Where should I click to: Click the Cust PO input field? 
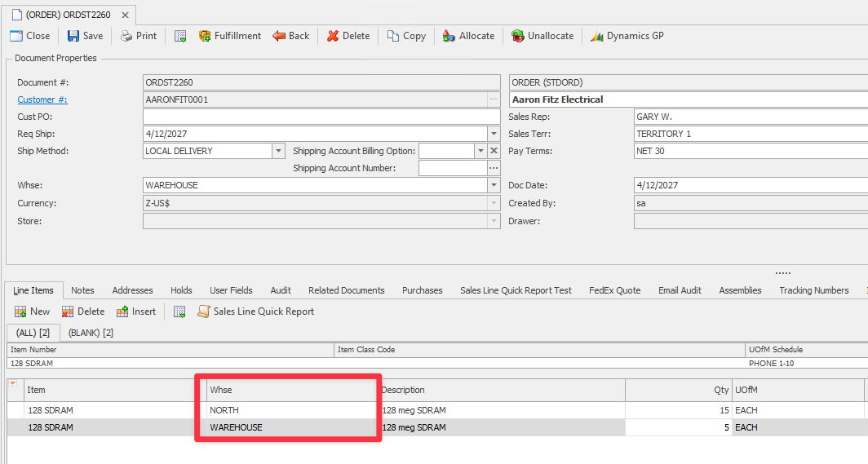tap(321, 117)
